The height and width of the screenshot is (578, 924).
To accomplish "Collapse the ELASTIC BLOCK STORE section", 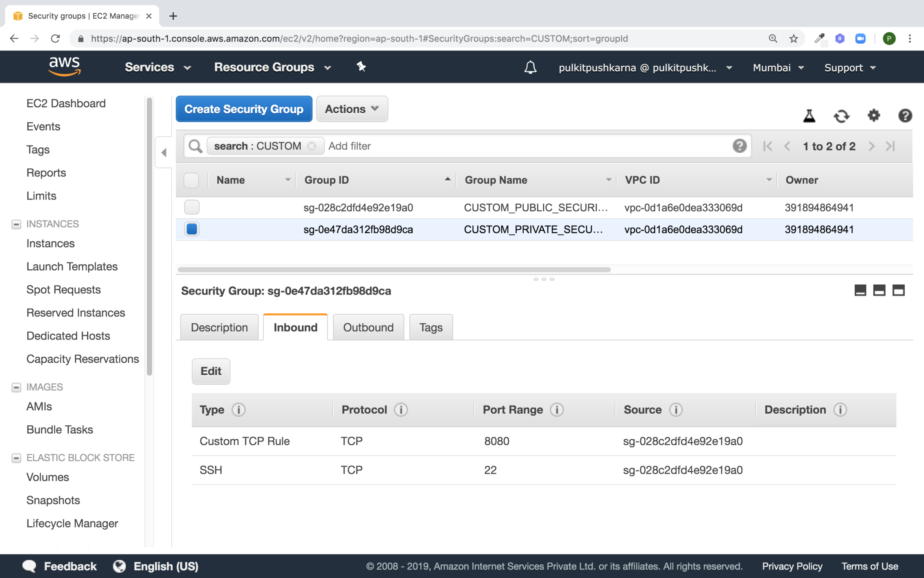I will click(16, 458).
